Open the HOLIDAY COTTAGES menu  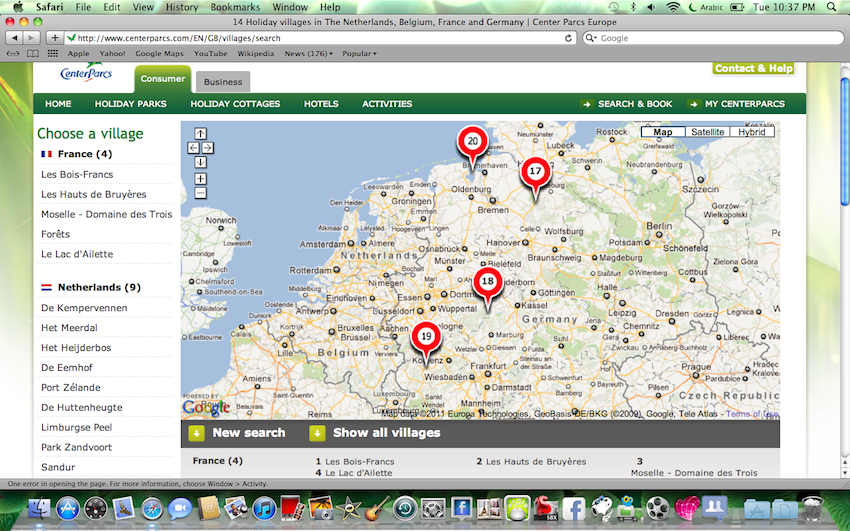[x=235, y=104]
